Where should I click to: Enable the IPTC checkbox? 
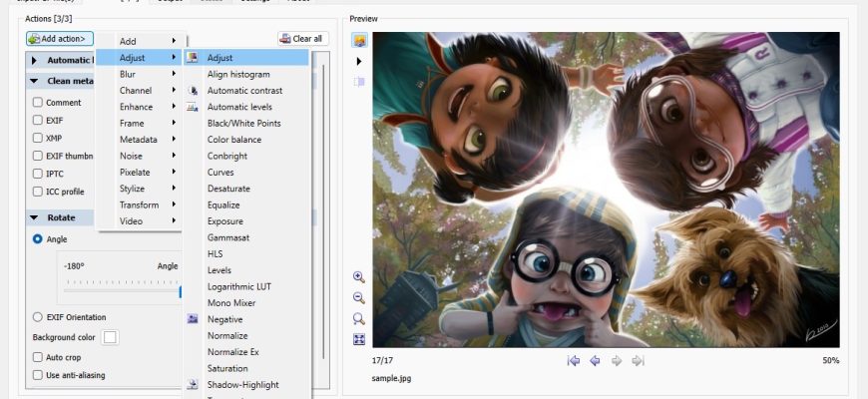pyautogui.click(x=38, y=174)
